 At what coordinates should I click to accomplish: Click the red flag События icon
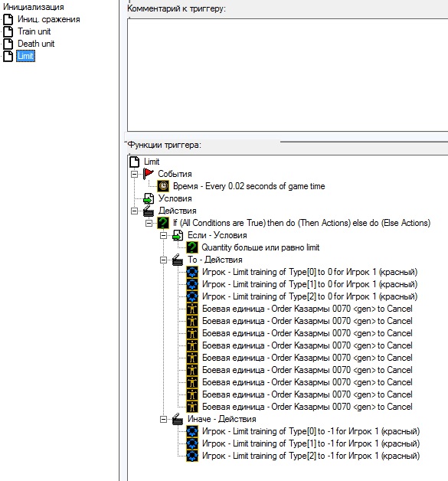click(x=149, y=174)
